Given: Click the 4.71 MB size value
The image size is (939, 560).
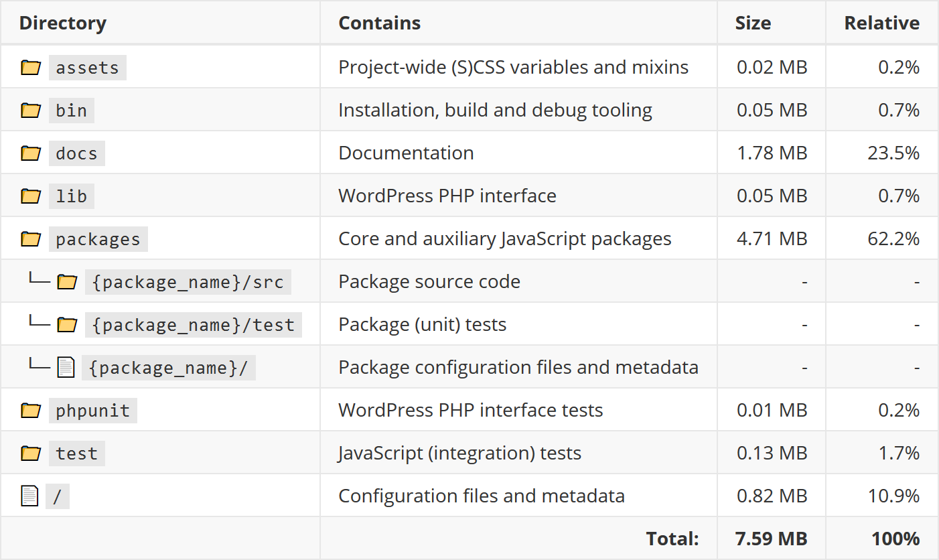Looking at the screenshot, I should [772, 238].
